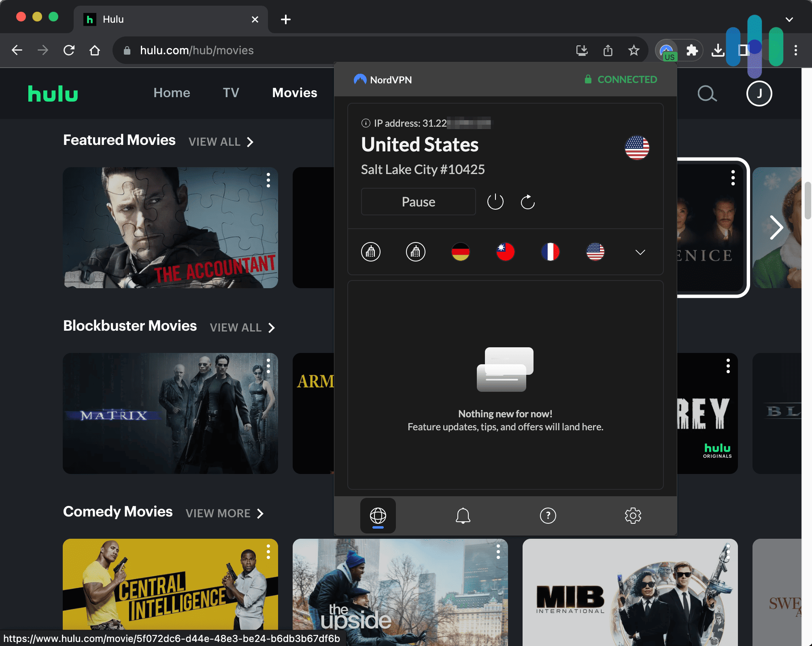Click the France server flag icon
This screenshot has width=812, height=646.
coord(551,252)
